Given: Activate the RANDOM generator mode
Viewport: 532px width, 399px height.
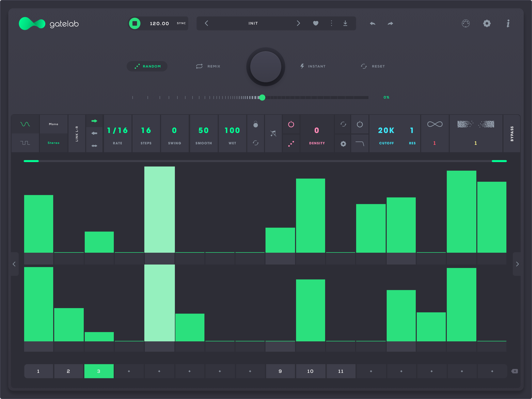Looking at the screenshot, I should pos(147,66).
